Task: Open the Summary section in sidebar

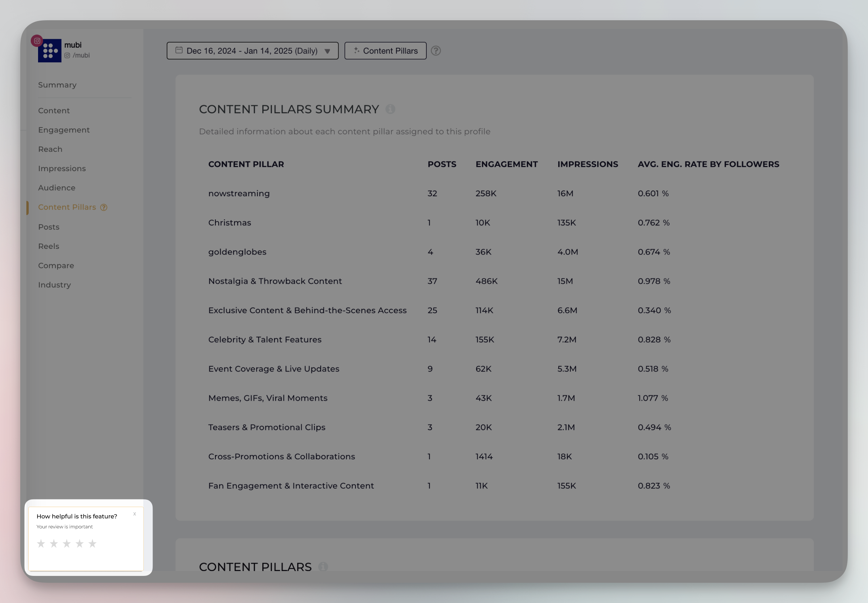Action: 57,85
